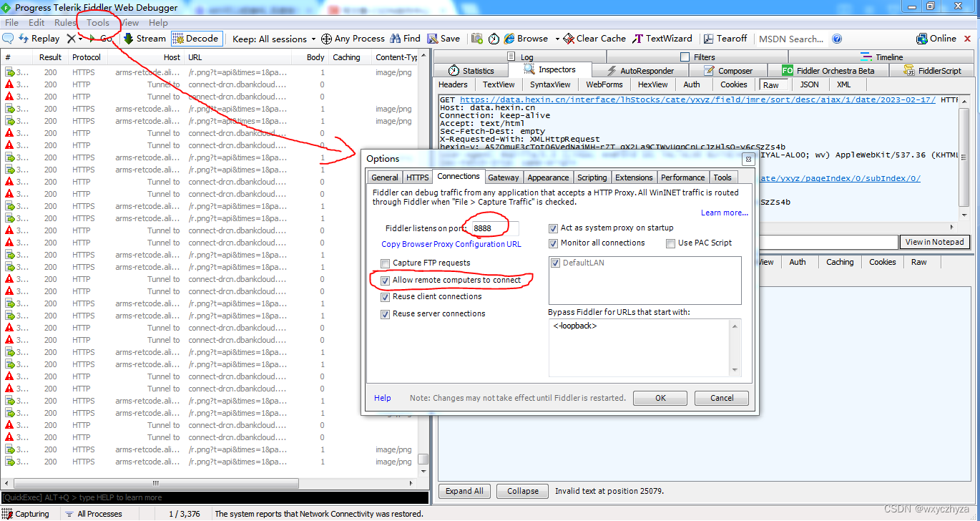The width and height of the screenshot is (980, 521).
Task: Toggle Capture FTP requests checkbox
Action: tap(386, 263)
